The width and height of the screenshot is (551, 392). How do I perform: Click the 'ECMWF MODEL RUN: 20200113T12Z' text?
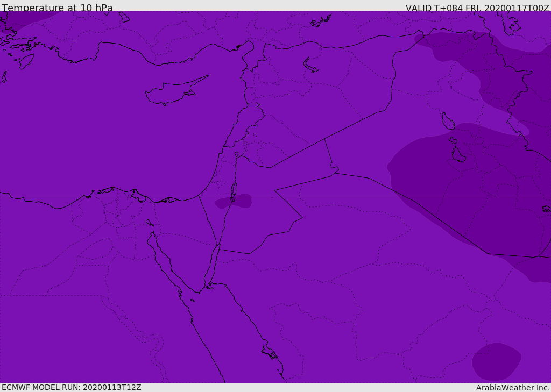pos(72,387)
